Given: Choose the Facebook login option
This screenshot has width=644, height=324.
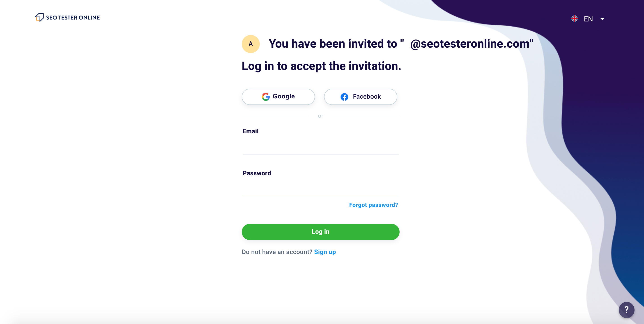Looking at the screenshot, I should 360,97.
